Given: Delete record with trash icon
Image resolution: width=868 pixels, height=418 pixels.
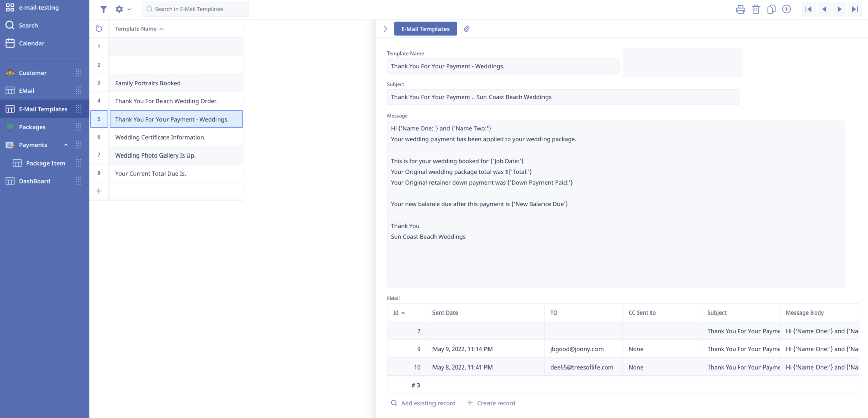Looking at the screenshot, I should click(756, 9).
